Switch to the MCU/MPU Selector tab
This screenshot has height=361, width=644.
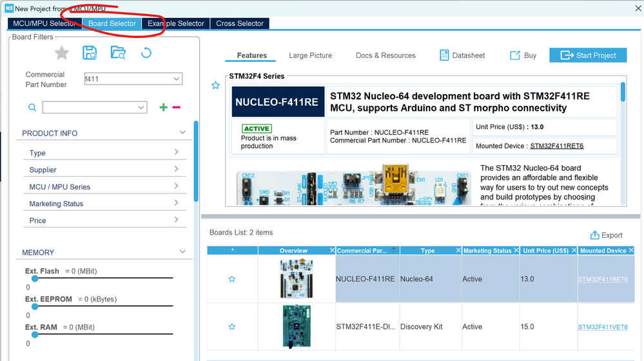click(44, 23)
